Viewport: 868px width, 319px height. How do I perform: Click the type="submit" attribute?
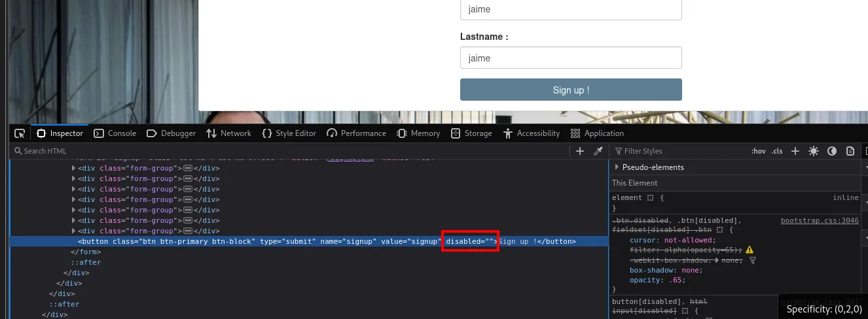point(288,241)
